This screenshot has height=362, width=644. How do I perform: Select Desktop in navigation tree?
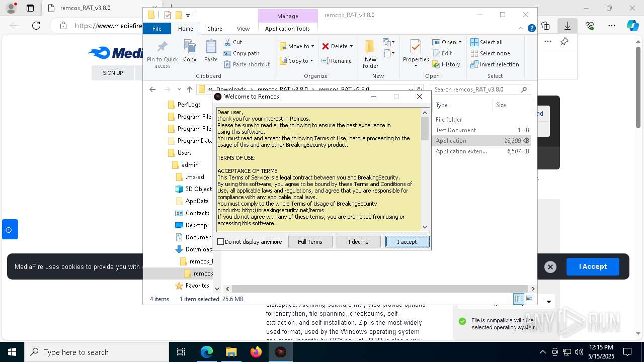196,225
